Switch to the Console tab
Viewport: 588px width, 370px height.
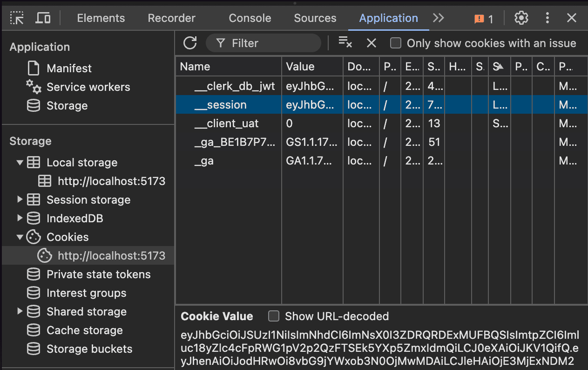[250, 18]
